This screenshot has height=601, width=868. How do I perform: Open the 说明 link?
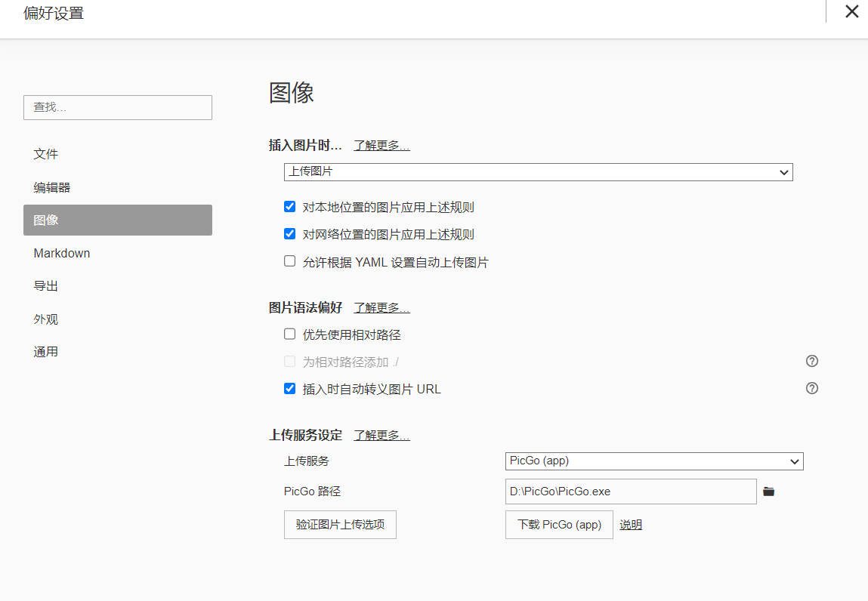point(631,525)
